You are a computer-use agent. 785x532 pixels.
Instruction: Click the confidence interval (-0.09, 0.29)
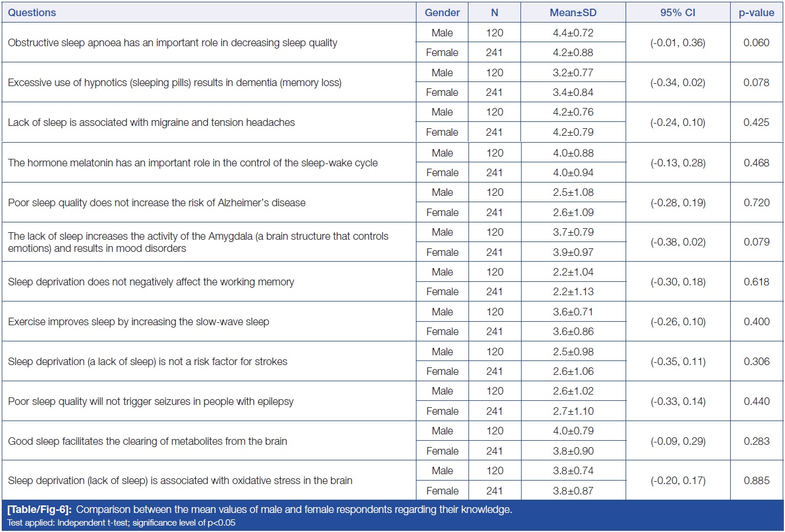click(678, 441)
